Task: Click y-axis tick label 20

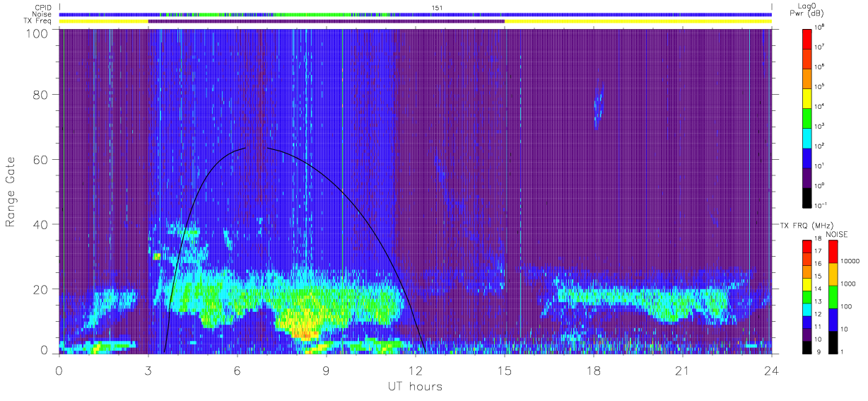Action: click(x=40, y=289)
